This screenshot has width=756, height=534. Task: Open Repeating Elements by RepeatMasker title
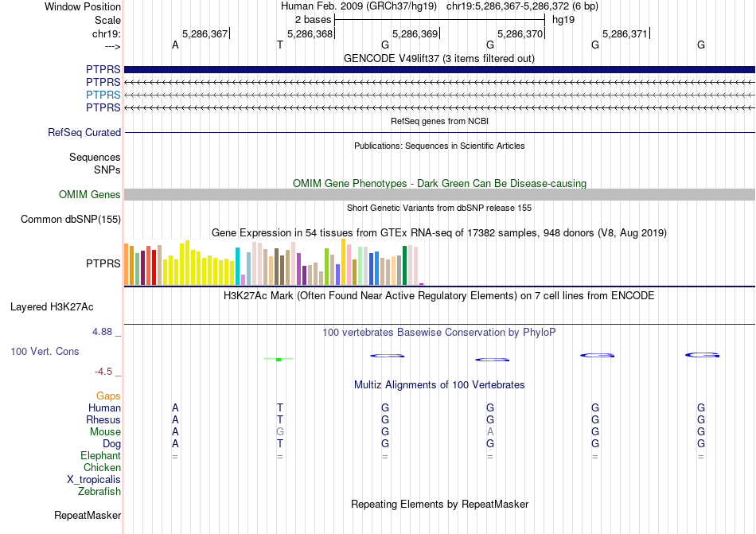click(439, 504)
